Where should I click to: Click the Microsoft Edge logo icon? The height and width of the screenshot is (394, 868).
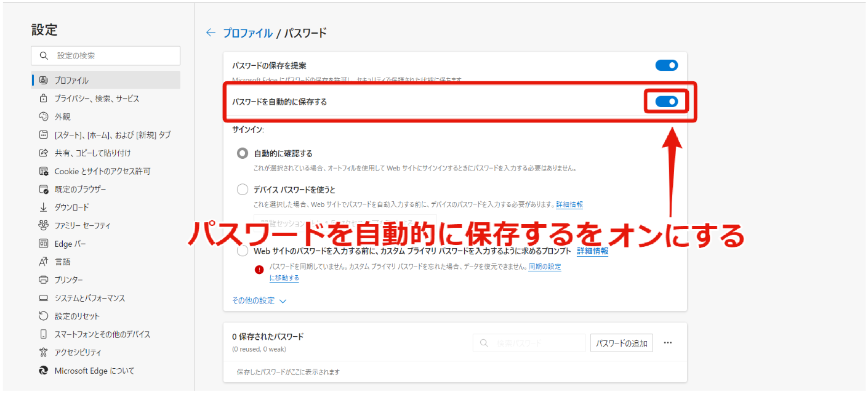[x=43, y=371]
